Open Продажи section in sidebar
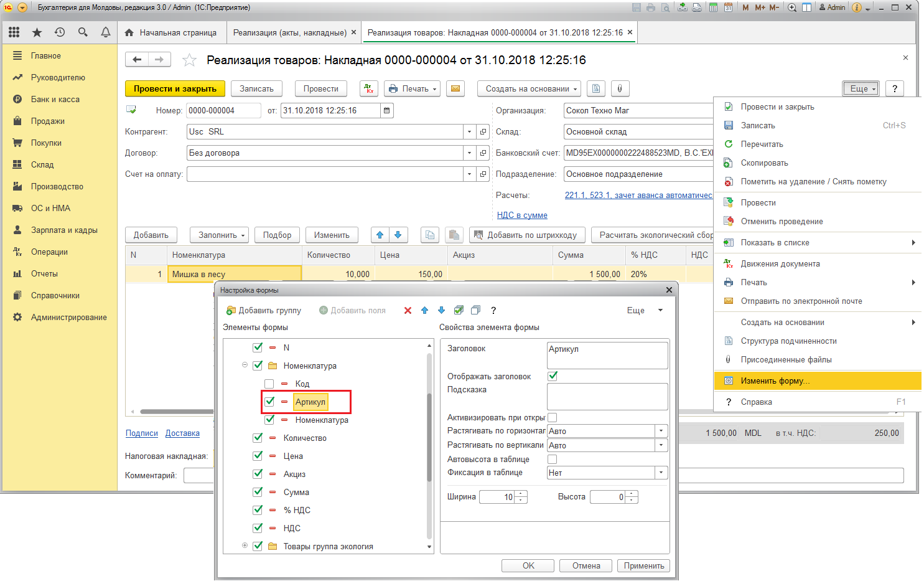The image size is (924, 581). (x=47, y=121)
